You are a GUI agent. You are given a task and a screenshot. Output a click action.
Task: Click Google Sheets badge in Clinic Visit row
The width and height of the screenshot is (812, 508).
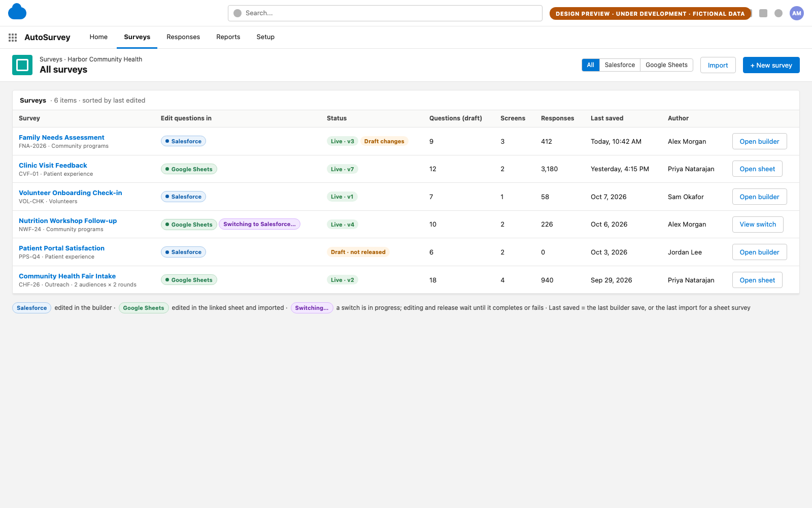[x=189, y=169]
